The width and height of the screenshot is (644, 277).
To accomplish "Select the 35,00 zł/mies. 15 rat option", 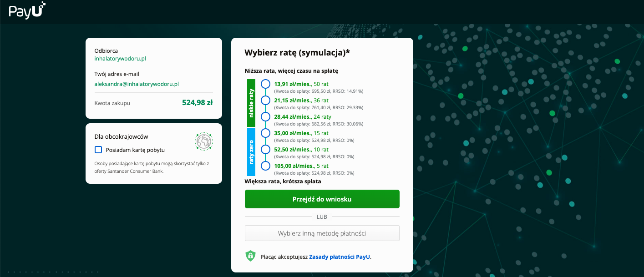I will pyautogui.click(x=265, y=133).
